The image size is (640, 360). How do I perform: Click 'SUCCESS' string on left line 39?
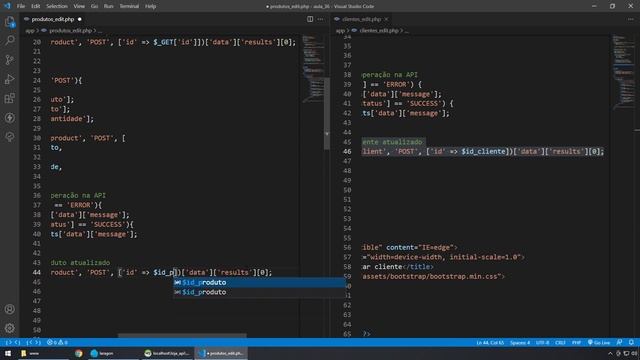click(109, 224)
